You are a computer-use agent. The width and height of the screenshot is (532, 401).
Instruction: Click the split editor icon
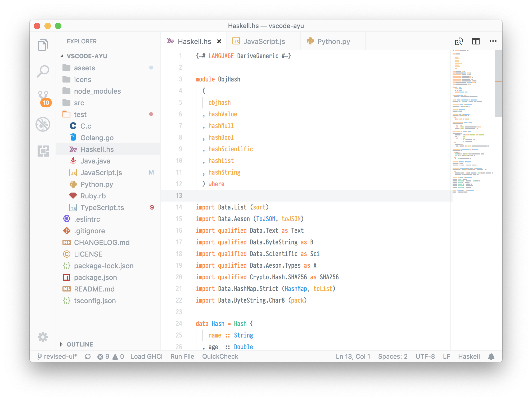(x=476, y=41)
